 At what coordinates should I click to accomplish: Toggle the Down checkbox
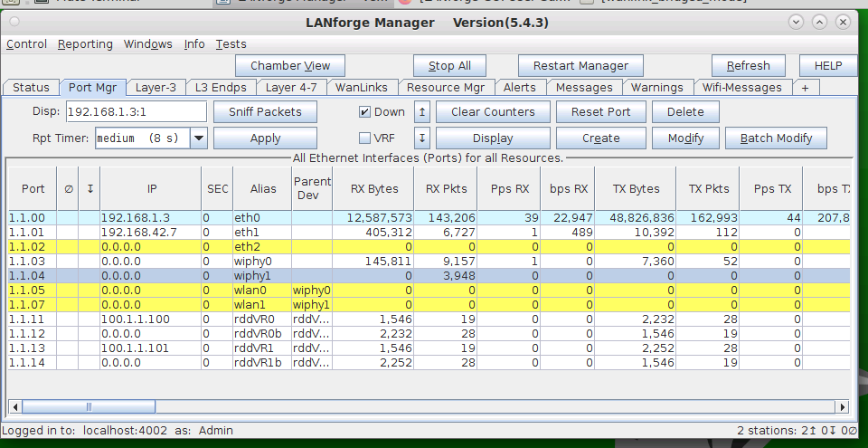364,112
